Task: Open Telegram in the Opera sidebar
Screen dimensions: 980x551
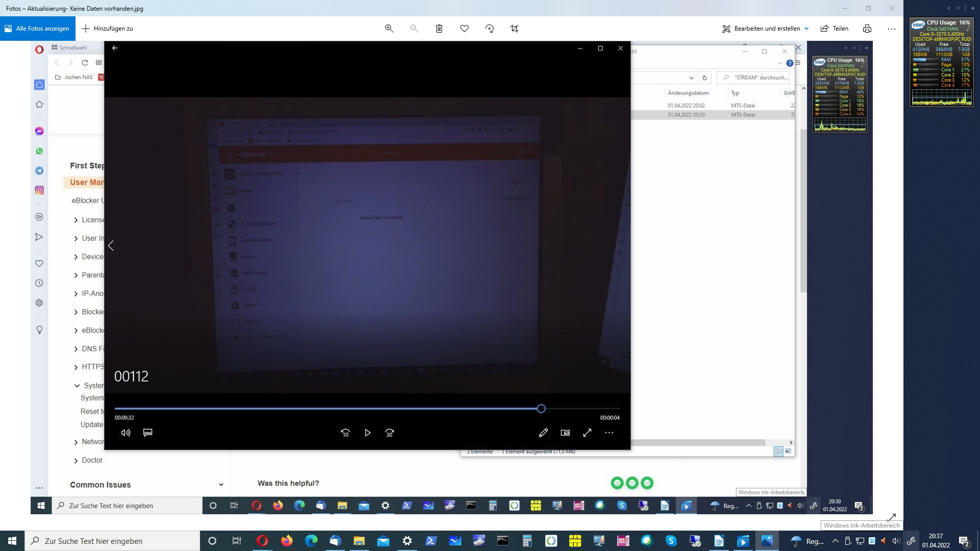Action: [39, 170]
